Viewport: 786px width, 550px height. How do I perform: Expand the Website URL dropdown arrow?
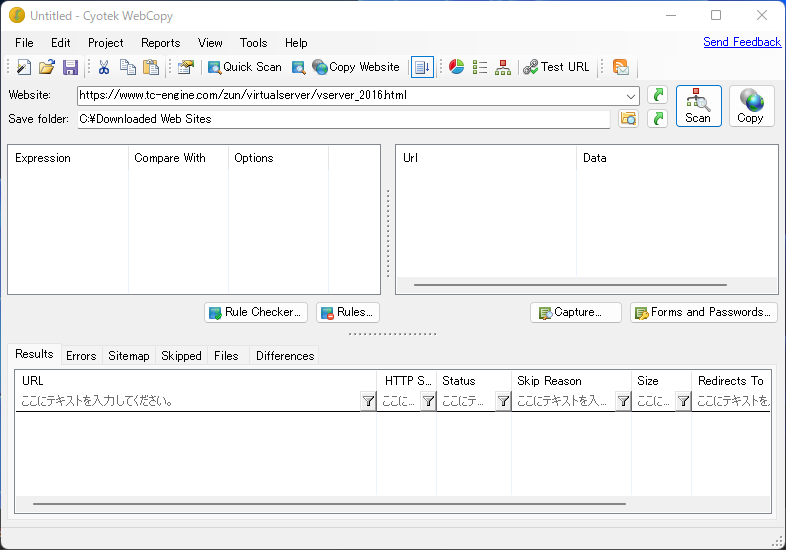click(x=631, y=96)
